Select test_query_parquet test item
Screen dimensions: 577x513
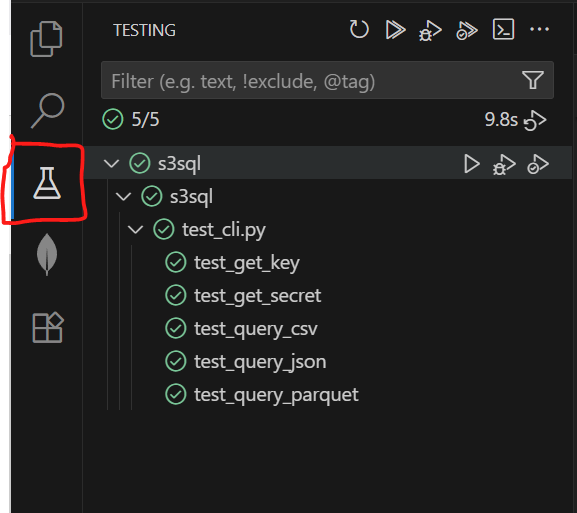pos(276,395)
